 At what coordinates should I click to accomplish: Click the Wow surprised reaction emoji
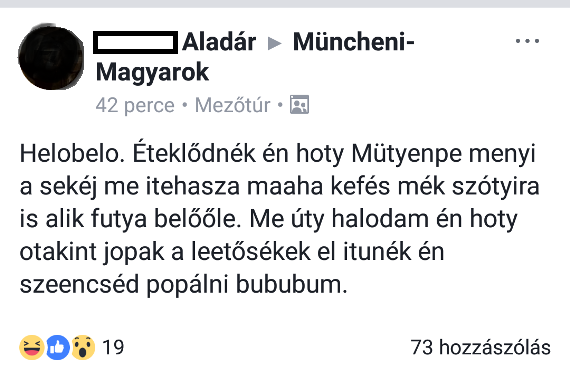[x=83, y=348]
